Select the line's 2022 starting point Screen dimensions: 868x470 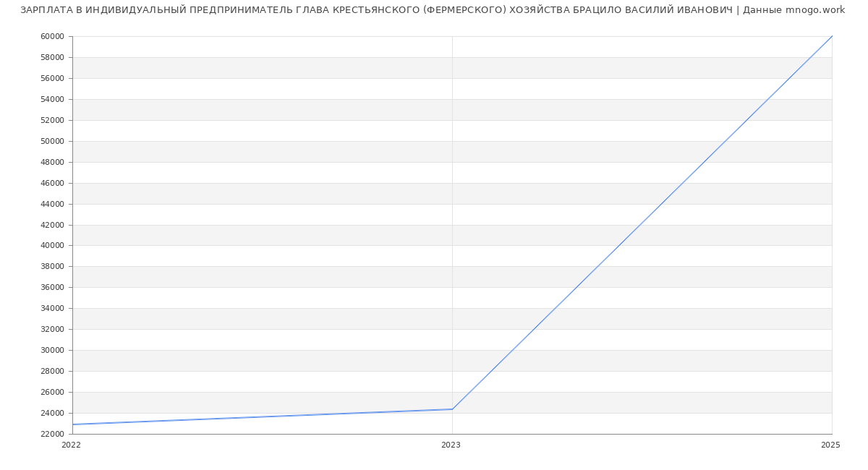pyautogui.click(x=73, y=424)
